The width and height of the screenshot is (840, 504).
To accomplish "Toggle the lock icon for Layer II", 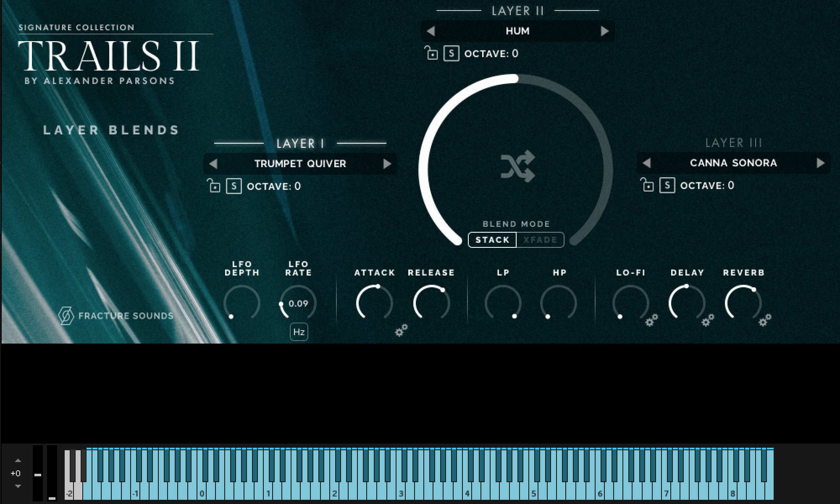I will 431,53.
